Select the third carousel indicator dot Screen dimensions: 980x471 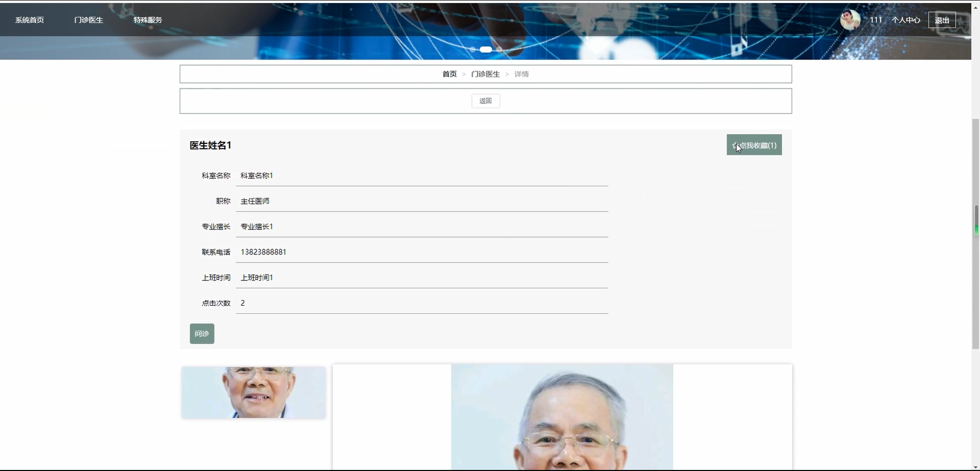(499, 50)
